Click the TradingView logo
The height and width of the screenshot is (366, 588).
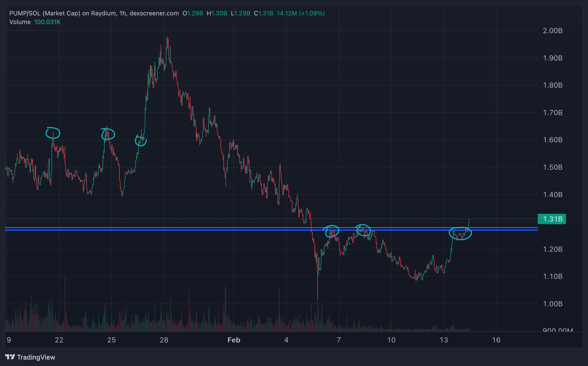[30, 357]
